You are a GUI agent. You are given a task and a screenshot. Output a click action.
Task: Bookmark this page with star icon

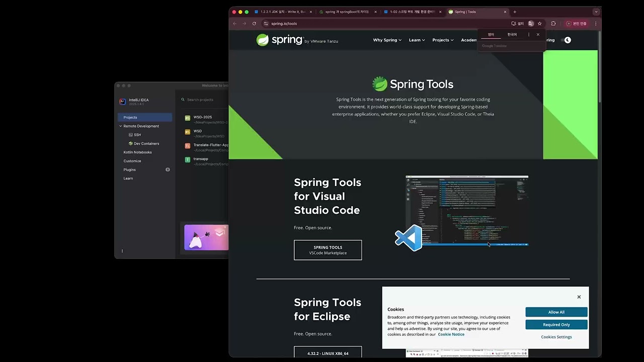[x=539, y=24]
